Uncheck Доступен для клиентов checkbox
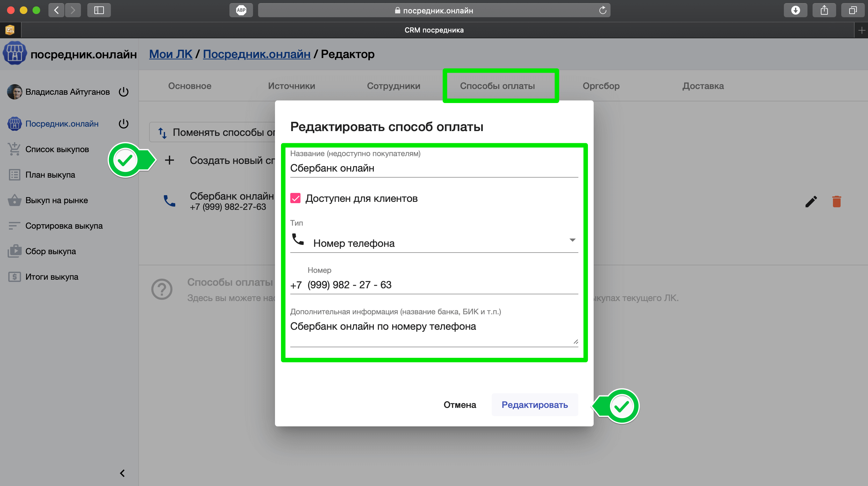The image size is (868, 486). pos(295,198)
